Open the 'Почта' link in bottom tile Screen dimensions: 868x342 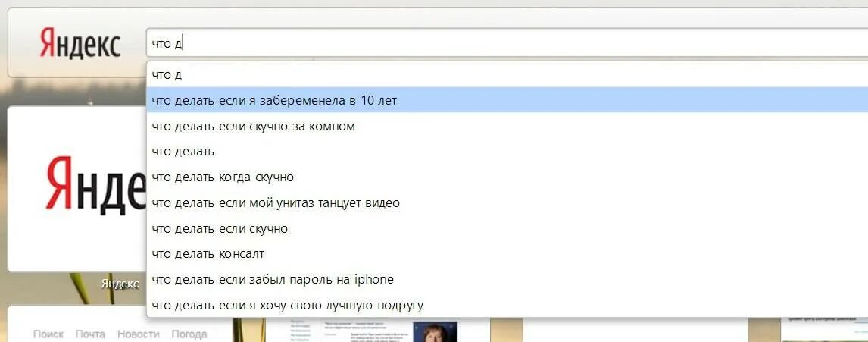tap(90, 334)
